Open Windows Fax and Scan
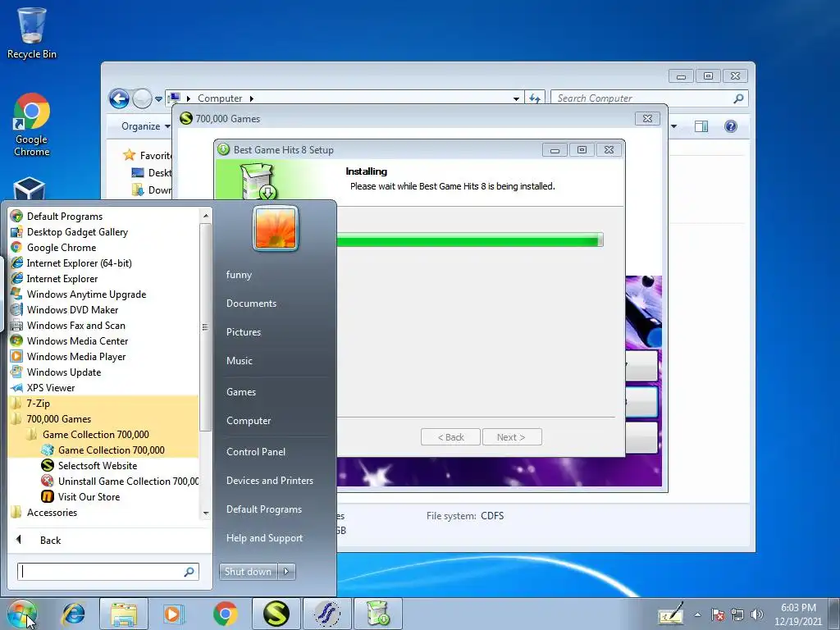This screenshot has width=840, height=630. [x=67, y=325]
